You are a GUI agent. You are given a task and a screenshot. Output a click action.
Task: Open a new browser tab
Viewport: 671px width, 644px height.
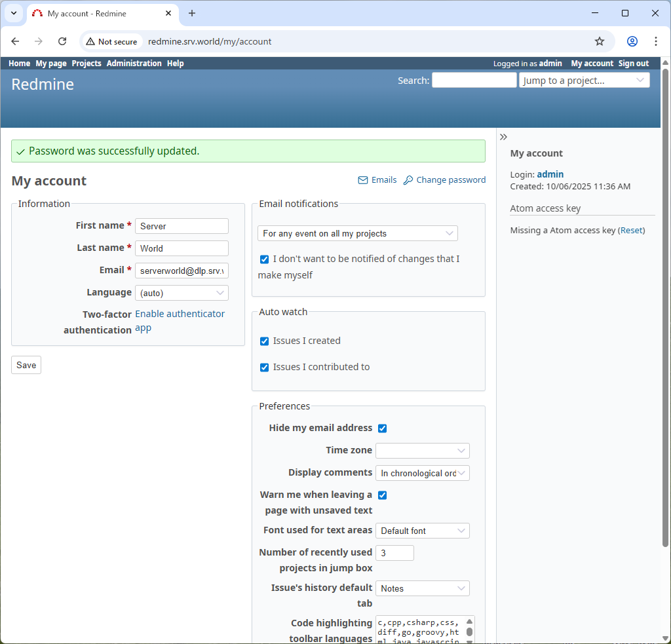tap(192, 13)
